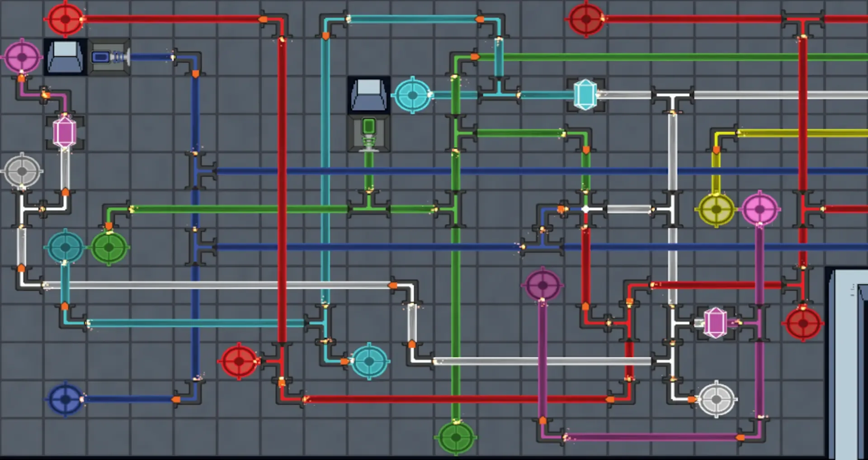Select the gray target above the teal target

pos(22,171)
